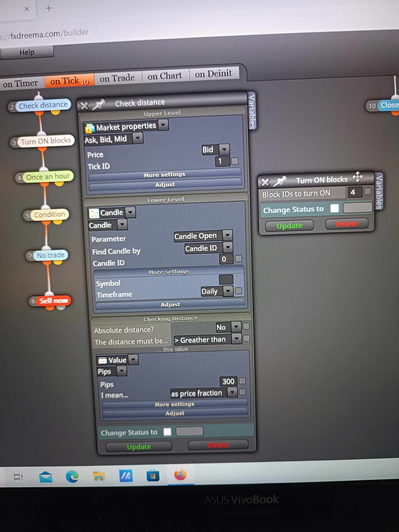Click Update in the Check distance panel
Viewport: 399px width, 532px height.
tap(139, 447)
